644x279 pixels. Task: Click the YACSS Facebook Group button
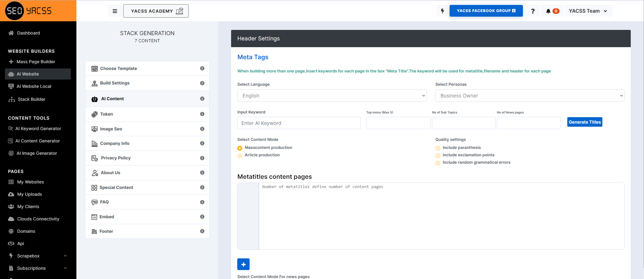pos(486,11)
